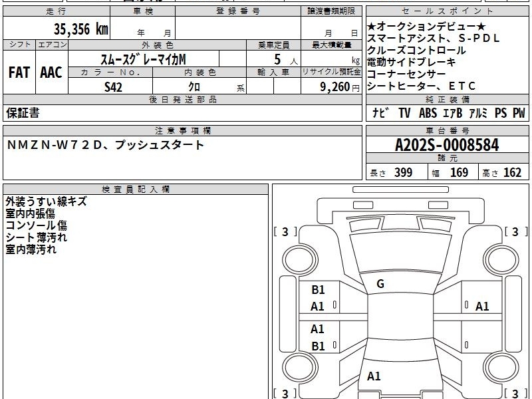Image resolution: width=532 pixels, height=399 pixels.
Task: Select the カラーNo. header
Action: pyautogui.click(x=110, y=72)
